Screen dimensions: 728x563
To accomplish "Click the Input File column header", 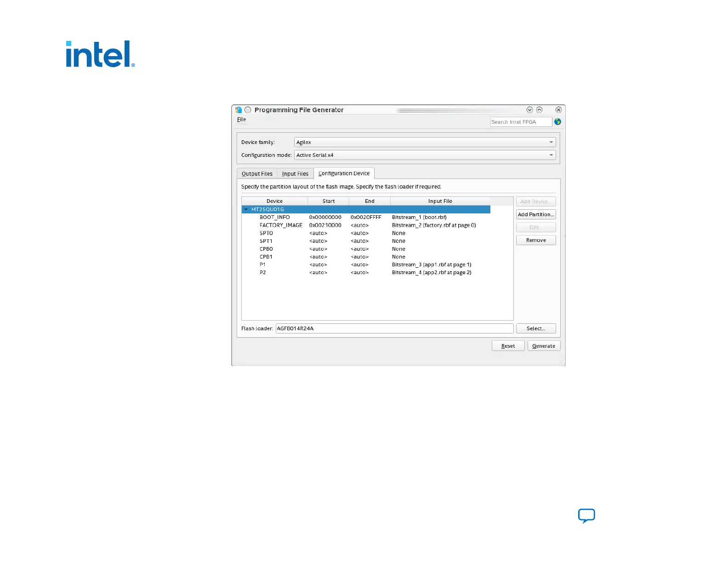I will click(x=440, y=201).
